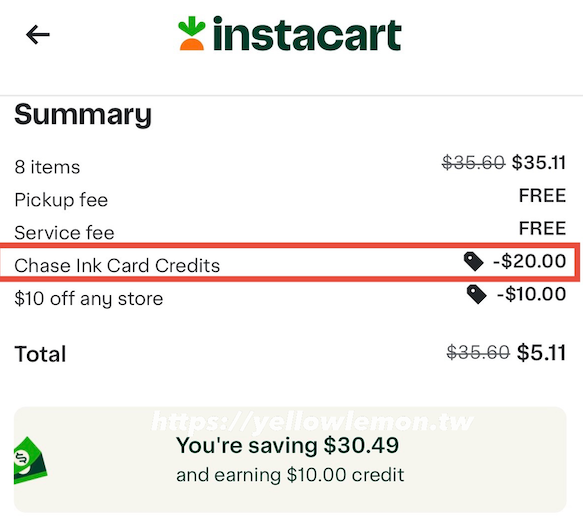Tap the back arrow icon
This screenshot has width=583, height=530.
[38, 35]
